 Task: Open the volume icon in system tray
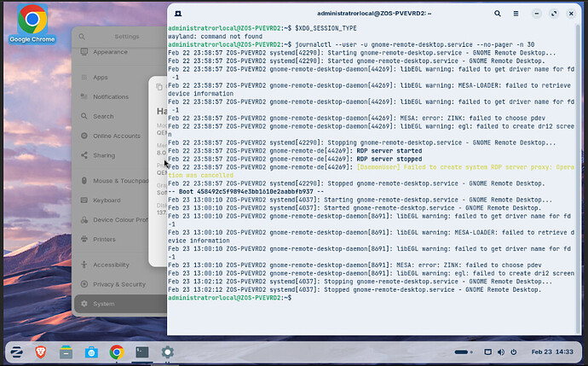[500, 352]
